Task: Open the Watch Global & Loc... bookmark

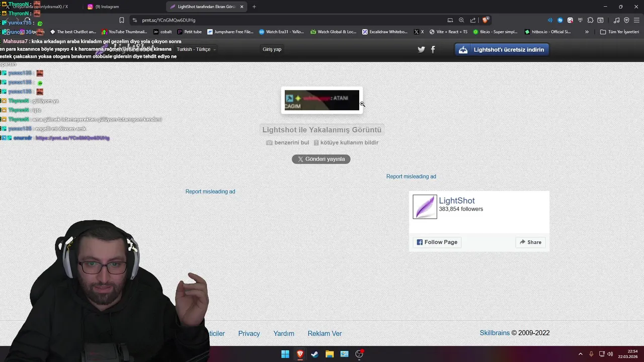Action: [x=333, y=32]
